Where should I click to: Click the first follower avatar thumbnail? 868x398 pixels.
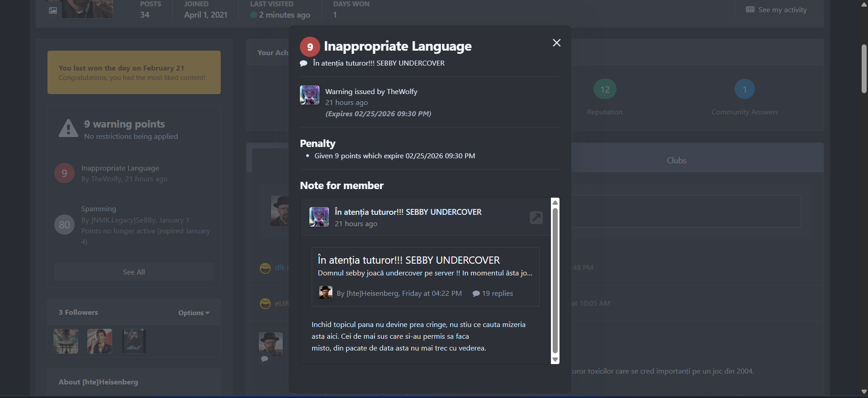click(66, 341)
